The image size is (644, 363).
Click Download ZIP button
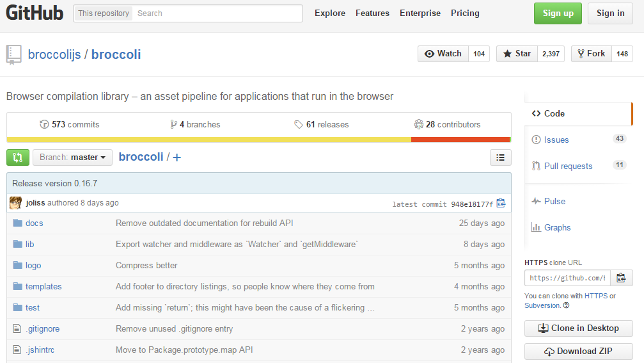[x=578, y=351]
